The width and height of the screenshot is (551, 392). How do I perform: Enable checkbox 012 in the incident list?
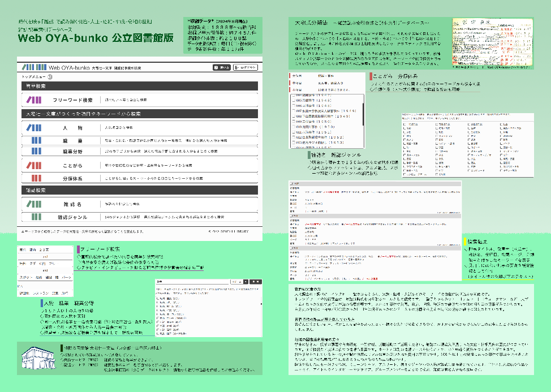point(294,137)
